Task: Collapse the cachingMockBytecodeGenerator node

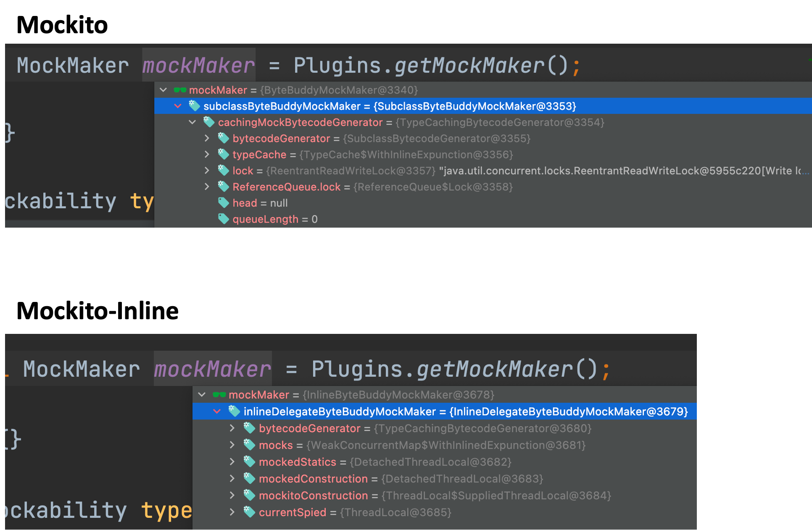Action: point(192,122)
